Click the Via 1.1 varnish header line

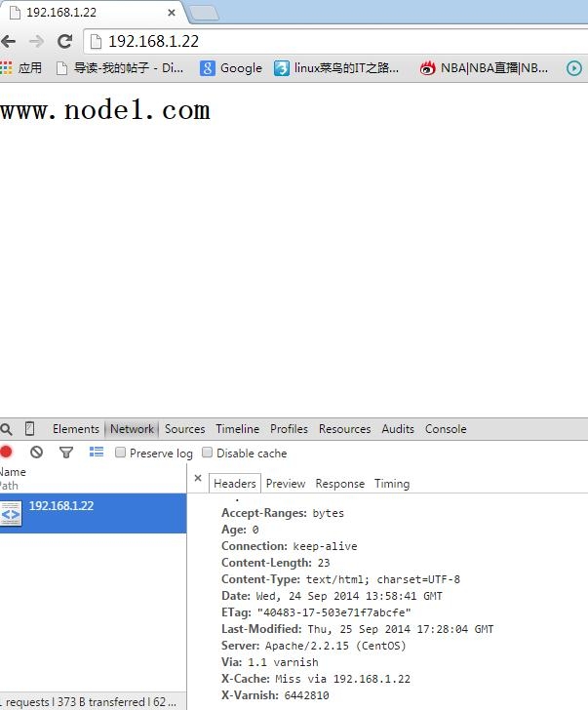coord(270,662)
